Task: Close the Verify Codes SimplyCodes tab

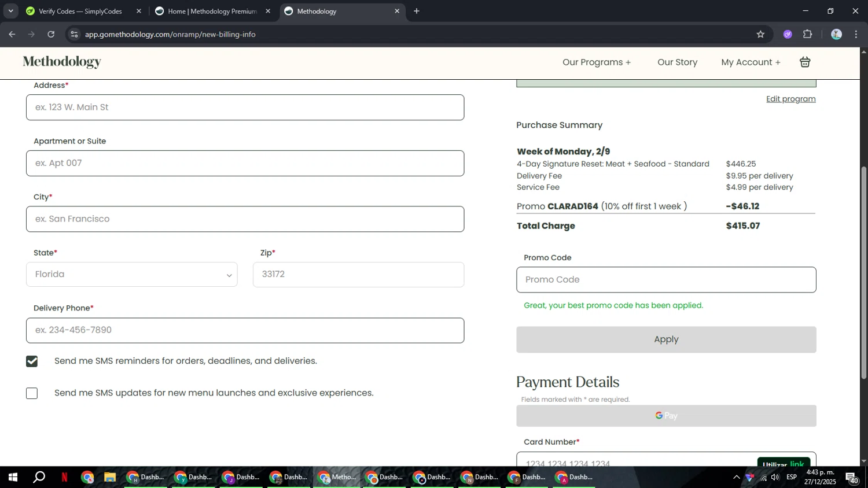Action: pyautogui.click(x=139, y=11)
